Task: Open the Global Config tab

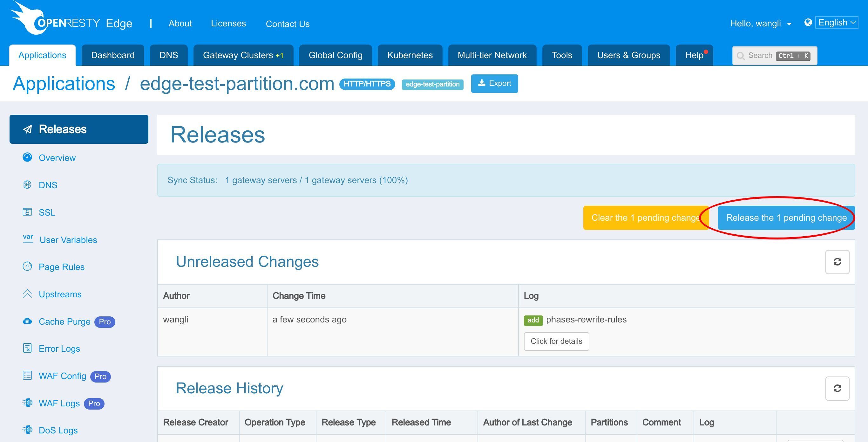Action: point(336,55)
